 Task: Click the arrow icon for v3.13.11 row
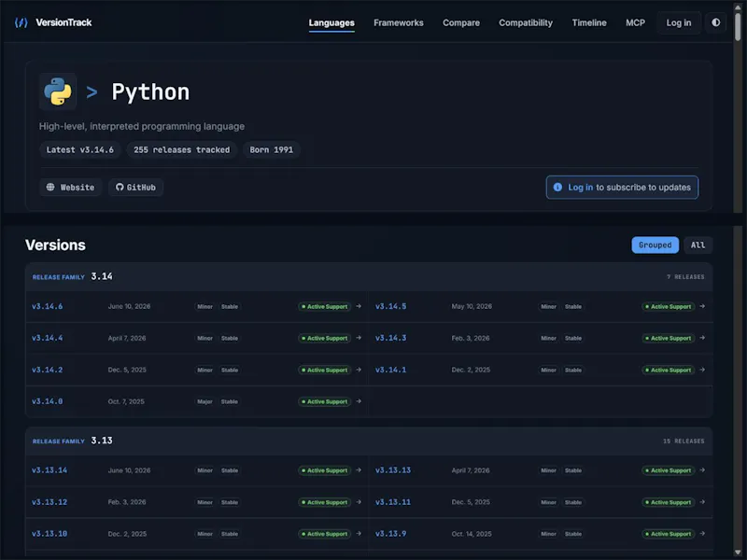tap(702, 502)
